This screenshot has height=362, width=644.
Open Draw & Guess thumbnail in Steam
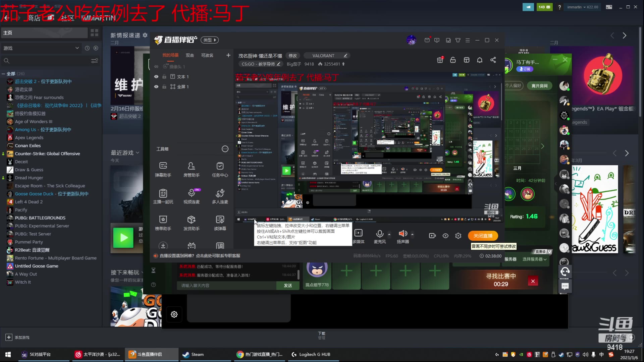pos(595,209)
